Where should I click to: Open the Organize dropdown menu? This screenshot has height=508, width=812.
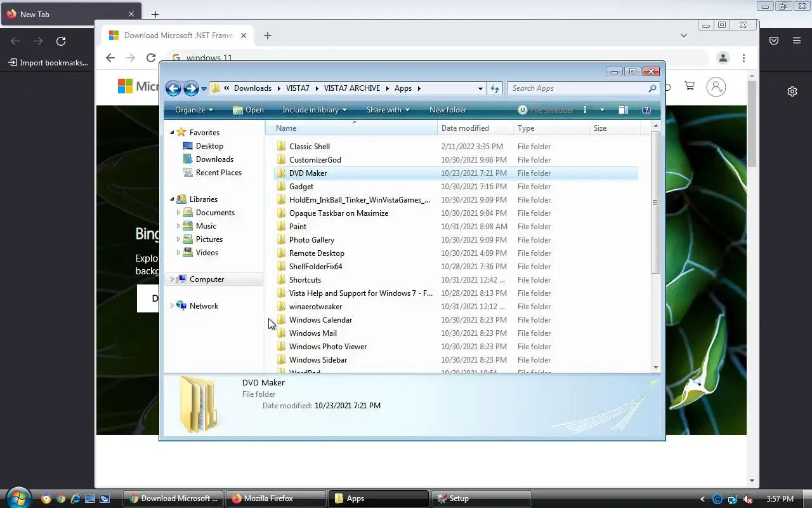point(194,110)
